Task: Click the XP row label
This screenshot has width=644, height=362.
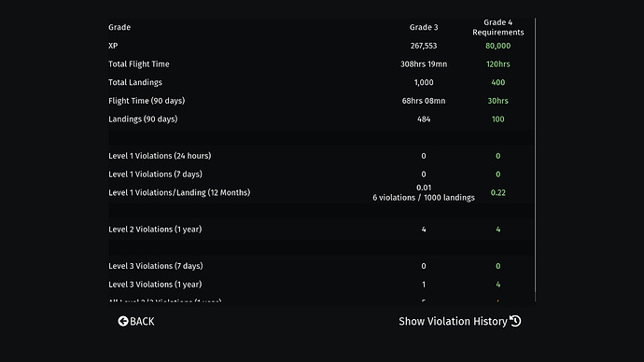Action: 113,46
